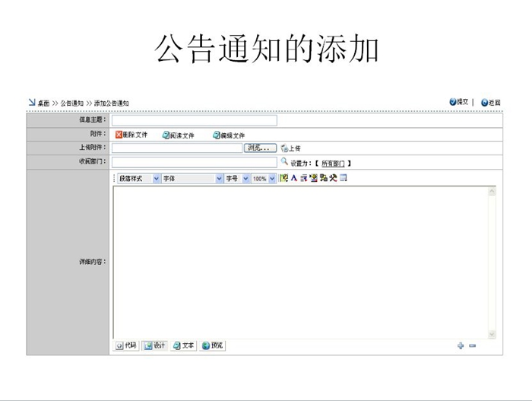Click the minus icon to shrink editor
Viewport: 532px width, 401px height.
(x=472, y=345)
